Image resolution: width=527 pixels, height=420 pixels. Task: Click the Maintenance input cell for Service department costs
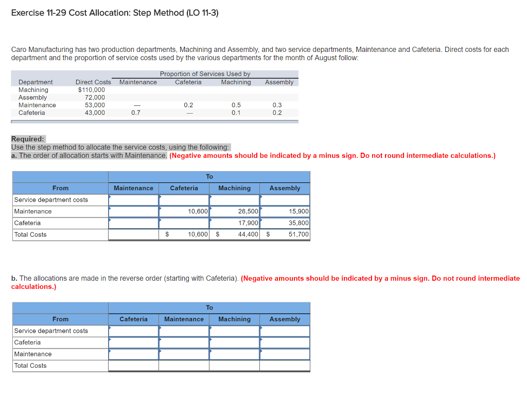click(133, 199)
